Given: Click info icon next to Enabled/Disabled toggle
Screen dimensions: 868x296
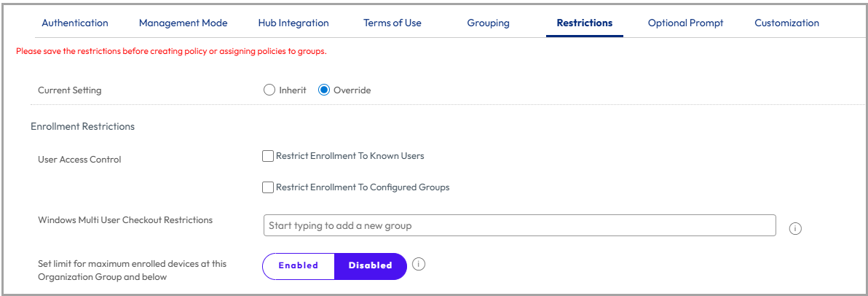Looking at the screenshot, I should pyautogui.click(x=419, y=265).
